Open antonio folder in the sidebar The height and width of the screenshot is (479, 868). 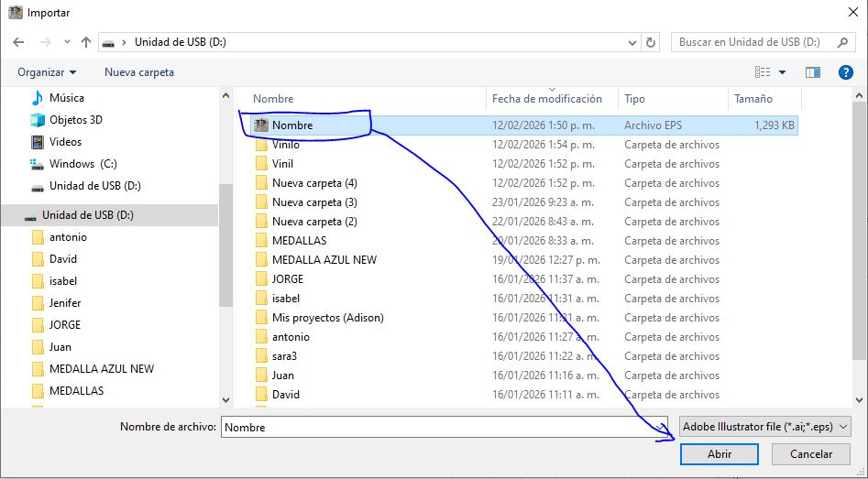68,237
